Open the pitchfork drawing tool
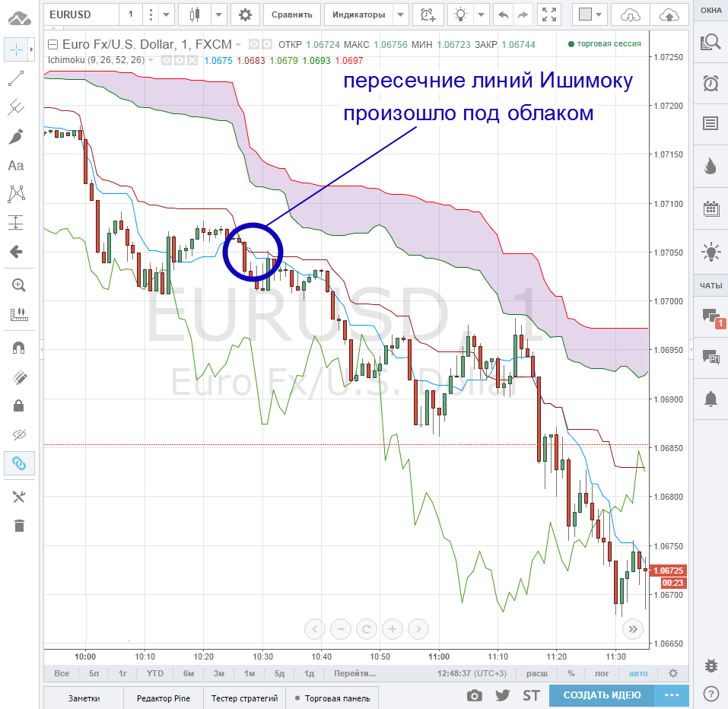Viewport: 728px width, 709px height. [x=16, y=107]
